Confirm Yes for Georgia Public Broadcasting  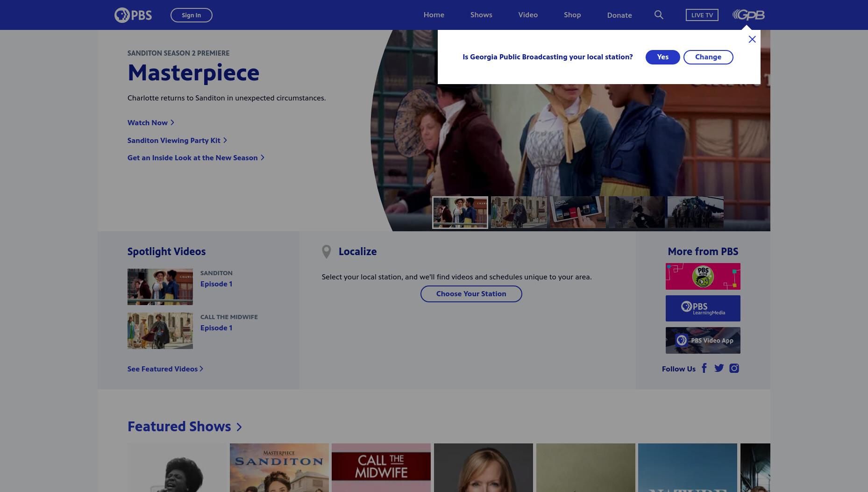click(x=663, y=57)
